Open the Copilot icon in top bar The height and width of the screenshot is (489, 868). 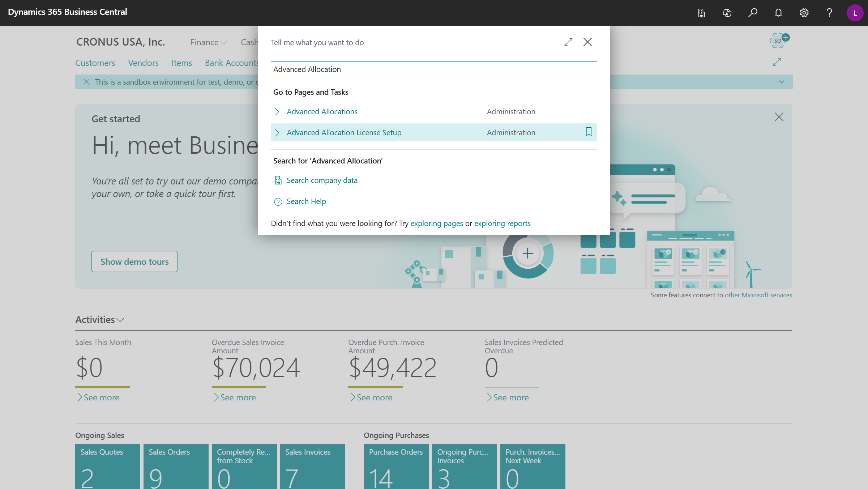click(x=727, y=13)
